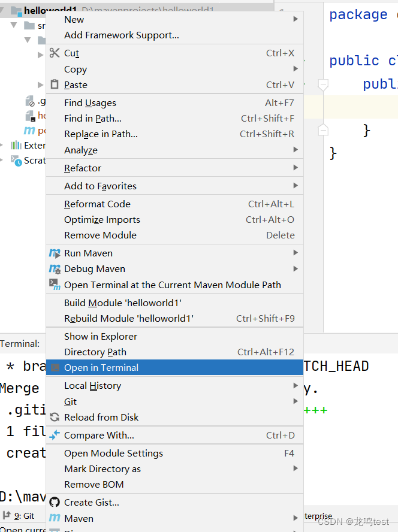Screen dimensions: 398x532
Task: Click the Scratches and Consoles icon
Action: click(15, 160)
